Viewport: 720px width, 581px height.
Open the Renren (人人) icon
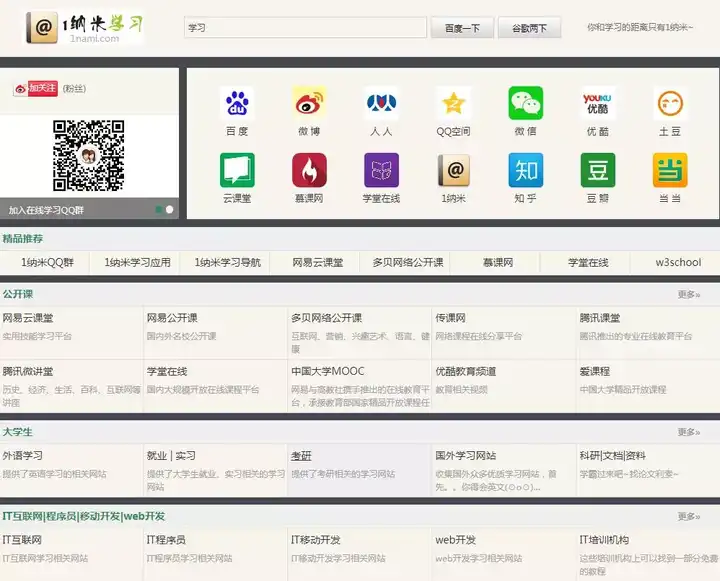(381, 103)
